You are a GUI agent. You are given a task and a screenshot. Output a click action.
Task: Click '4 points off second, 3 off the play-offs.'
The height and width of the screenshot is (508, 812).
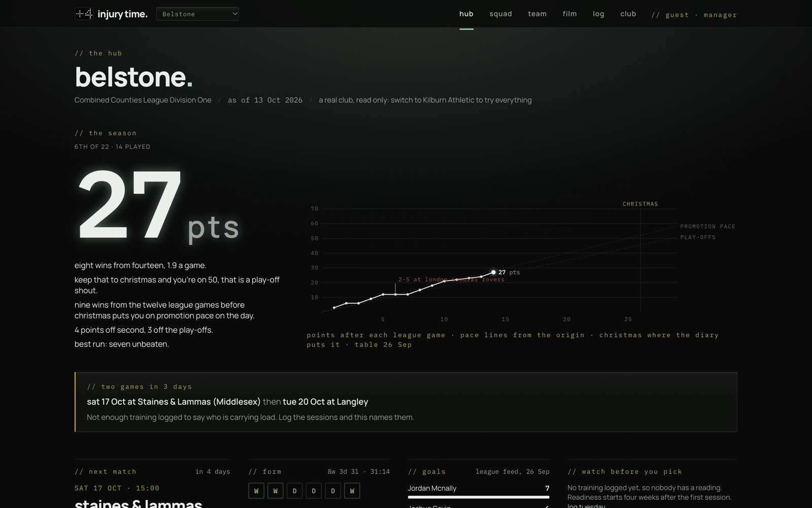(x=144, y=330)
